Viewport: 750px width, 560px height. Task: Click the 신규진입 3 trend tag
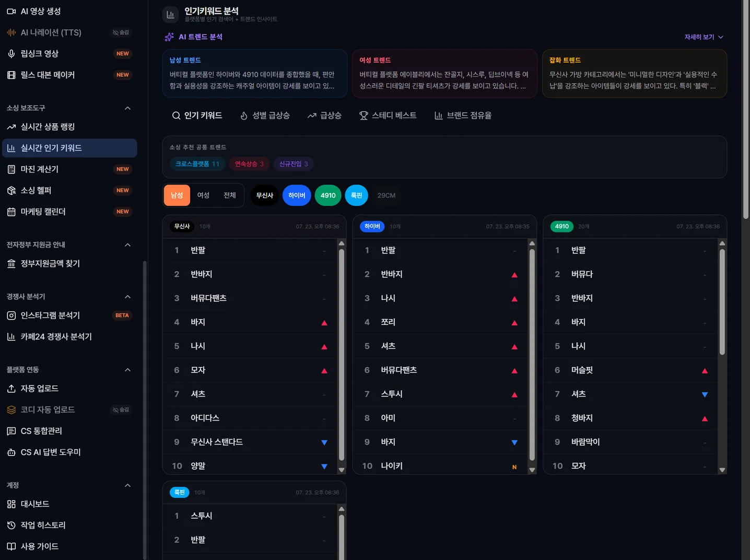point(294,164)
